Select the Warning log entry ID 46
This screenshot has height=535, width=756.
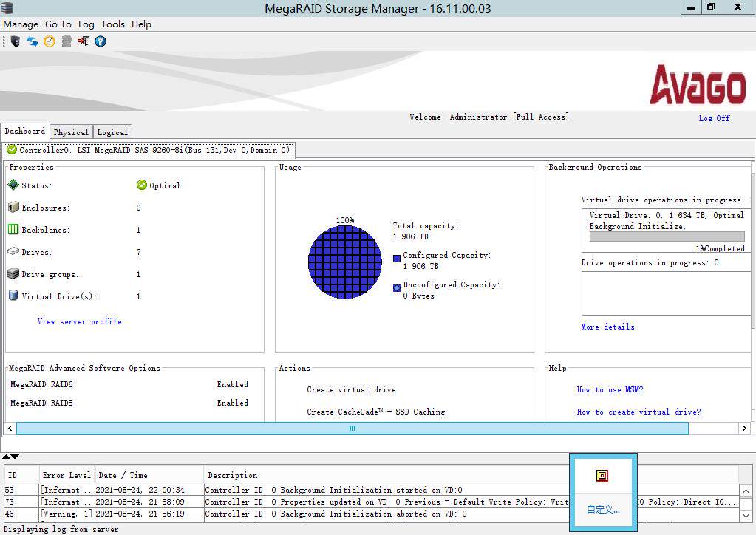click(371, 514)
